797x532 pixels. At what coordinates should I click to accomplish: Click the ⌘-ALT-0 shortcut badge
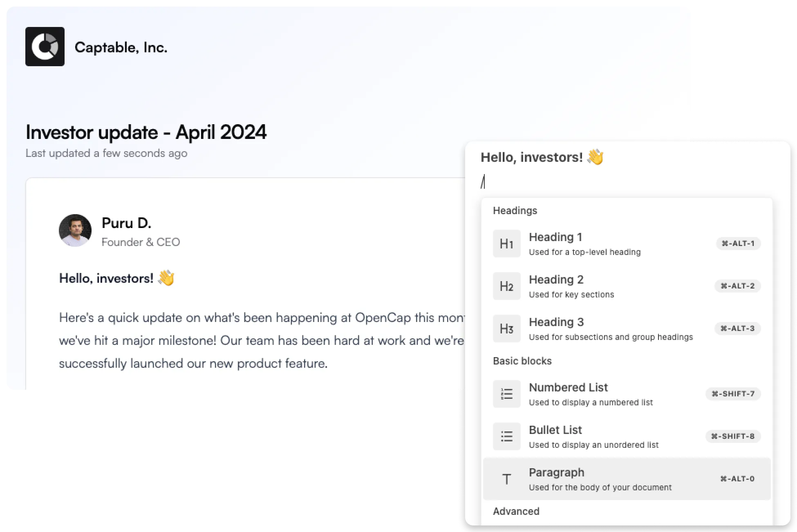737,479
